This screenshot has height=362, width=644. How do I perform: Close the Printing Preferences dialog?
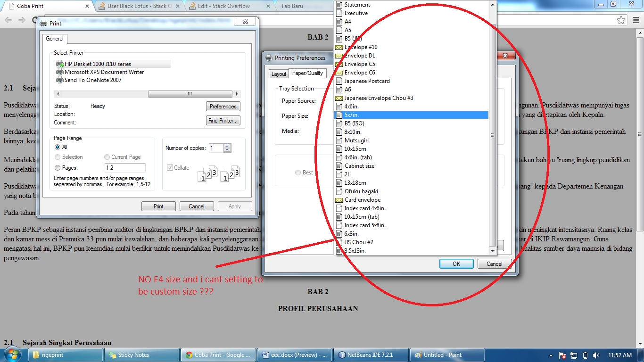pyautogui.click(x=505, y=56)
